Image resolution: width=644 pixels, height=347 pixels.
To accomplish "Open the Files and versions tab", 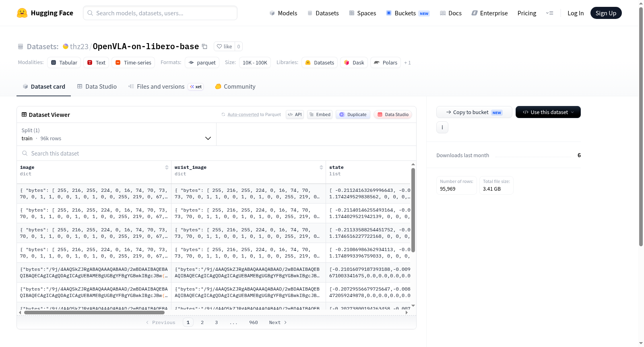I will point(166,87).
